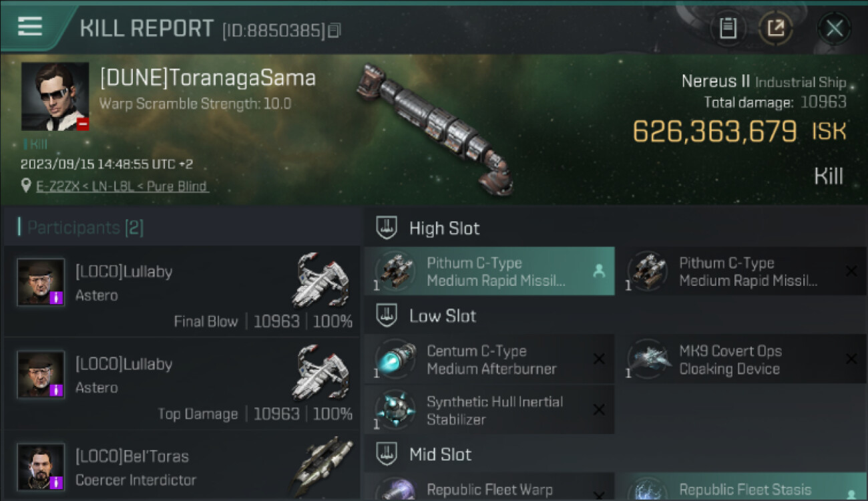
Task: Open ToranagaSama's pilot portrait
Action: tap(55, 96)
